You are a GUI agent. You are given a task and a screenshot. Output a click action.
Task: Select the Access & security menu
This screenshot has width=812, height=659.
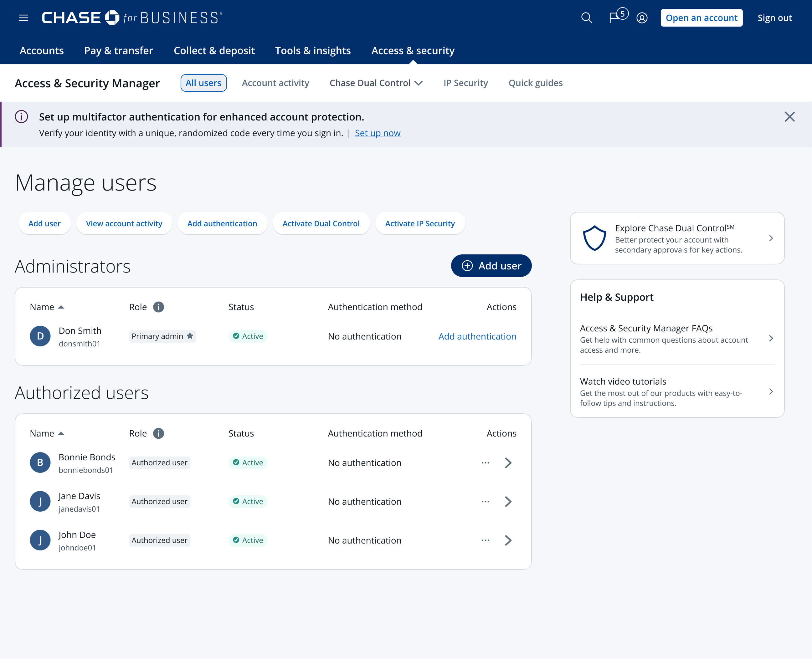[413, 50]
